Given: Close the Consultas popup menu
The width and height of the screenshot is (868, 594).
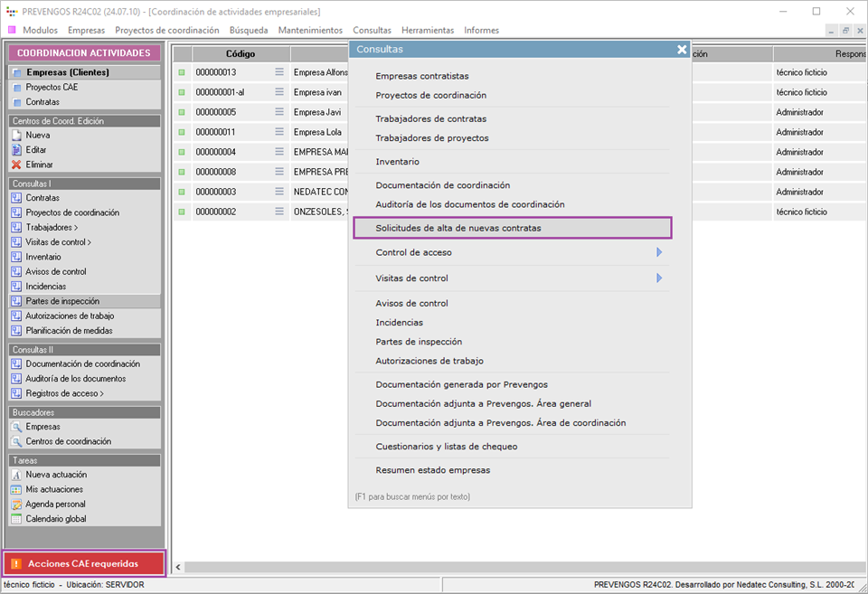Looking at the screenshot, I should (x=682, y=50).
